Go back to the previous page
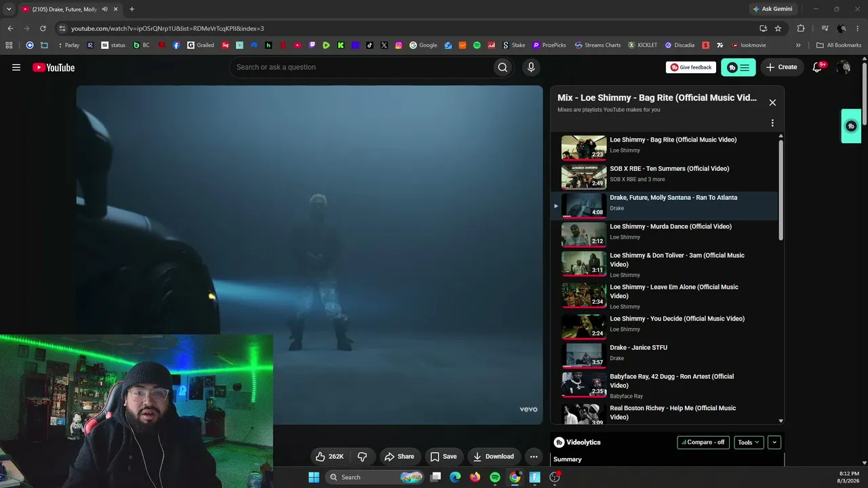The image size is (868, 488). (10, 28)
